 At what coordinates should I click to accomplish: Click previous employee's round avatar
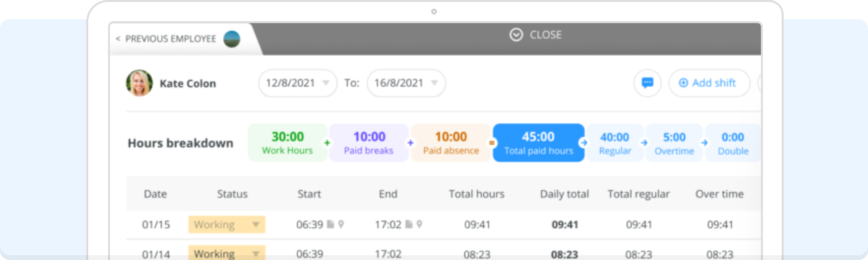(x=232, y=39)
